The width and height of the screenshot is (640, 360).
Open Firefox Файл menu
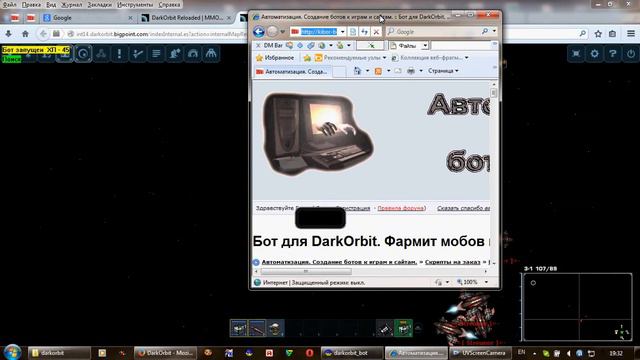click(x=9, y=5)
